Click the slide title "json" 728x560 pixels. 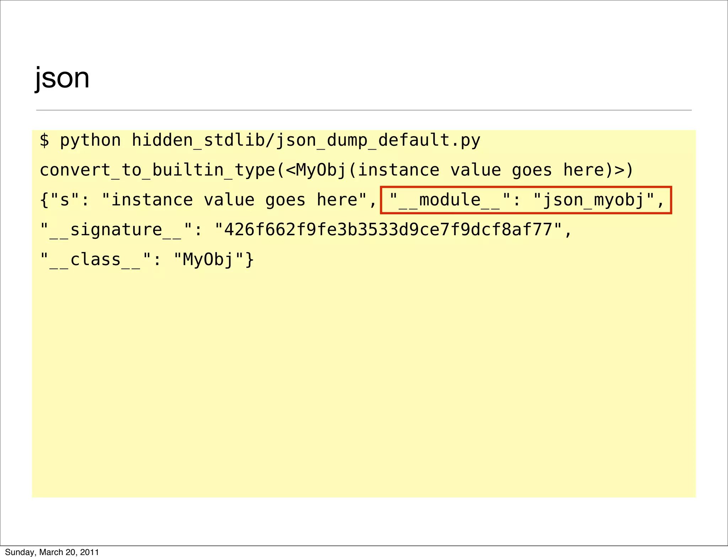coord(62,78)
